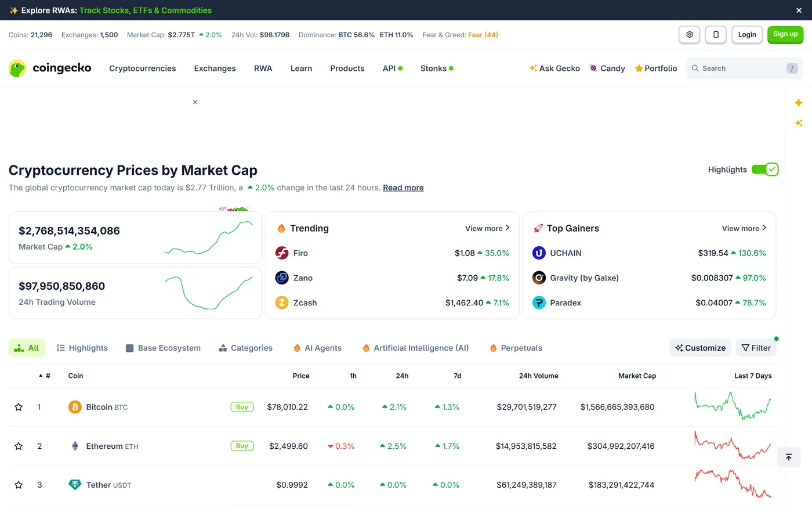Open the Candy rewards page
Image resolution: width=812 pixels, height=508 pixels.
click(607, 68)
